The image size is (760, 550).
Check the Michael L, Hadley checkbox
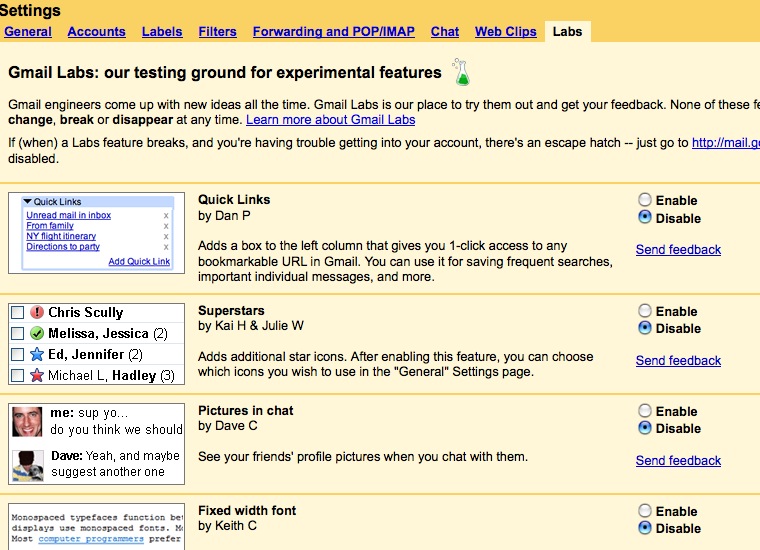[x=17, y=376]
